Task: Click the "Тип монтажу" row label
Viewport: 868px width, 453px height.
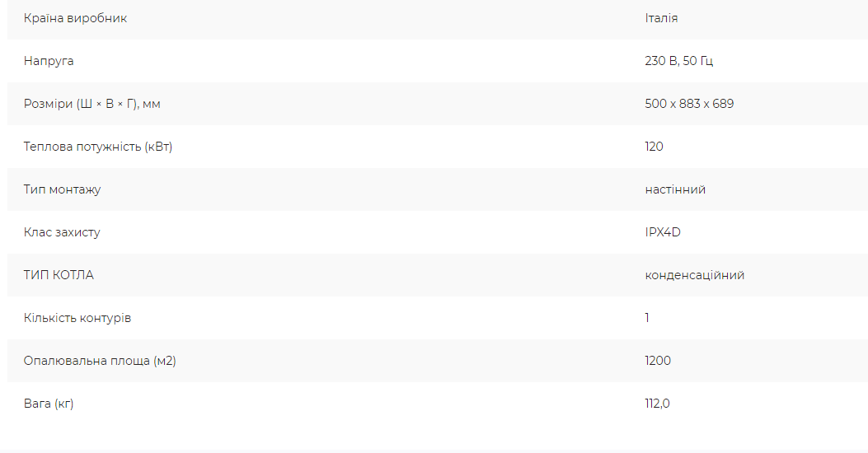Action: click(x=62, y=189)
